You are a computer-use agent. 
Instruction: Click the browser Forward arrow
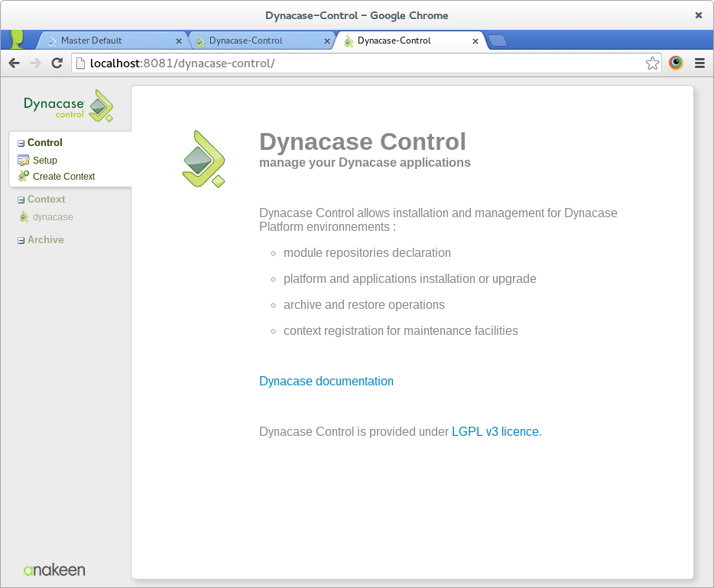[35, 63]
